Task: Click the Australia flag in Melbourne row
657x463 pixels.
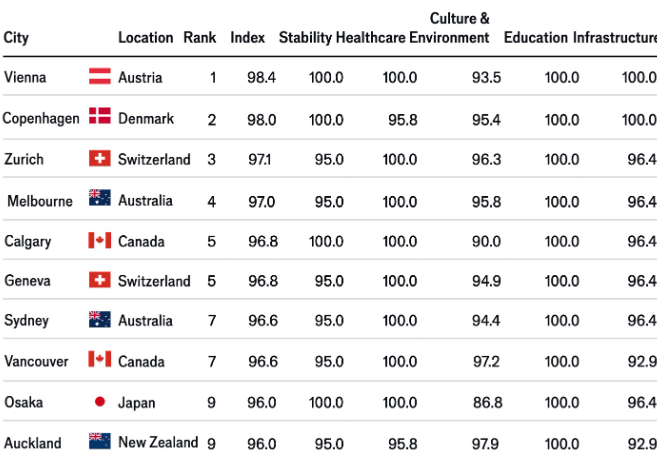Action: click(x=100, y=198)
